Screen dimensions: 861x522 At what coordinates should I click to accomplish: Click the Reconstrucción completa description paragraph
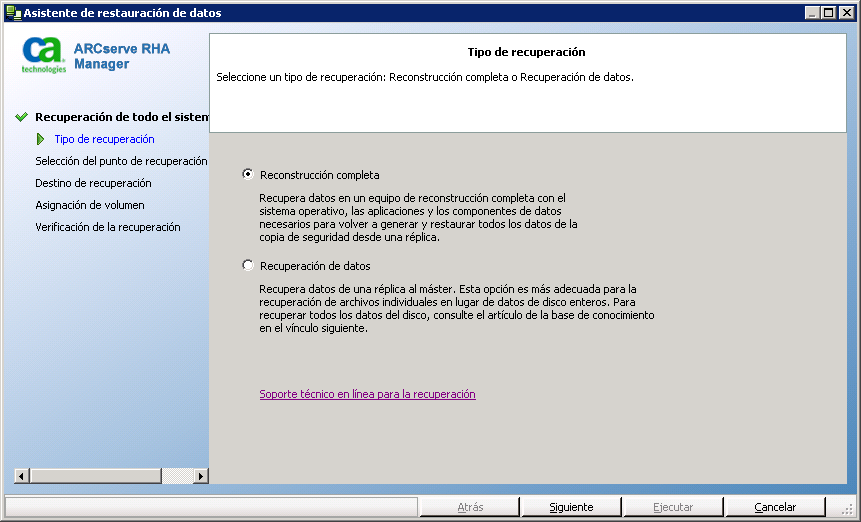(418, 217)
